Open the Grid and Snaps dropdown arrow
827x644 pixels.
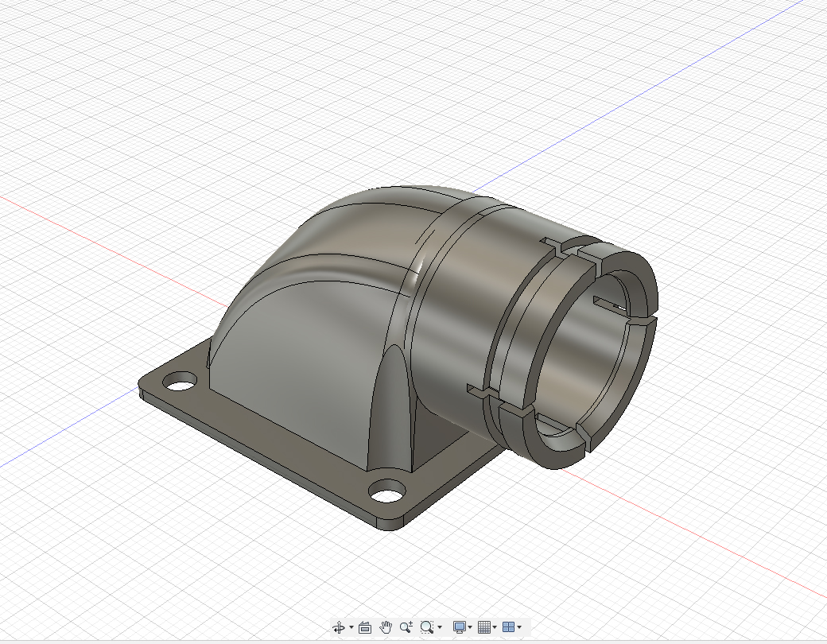[x=495, y=627]
